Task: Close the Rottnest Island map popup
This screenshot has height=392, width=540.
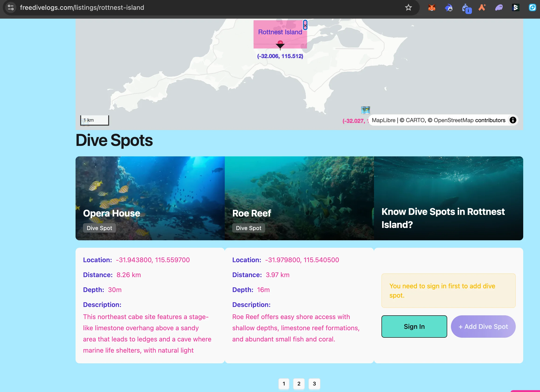Action: 305,25
